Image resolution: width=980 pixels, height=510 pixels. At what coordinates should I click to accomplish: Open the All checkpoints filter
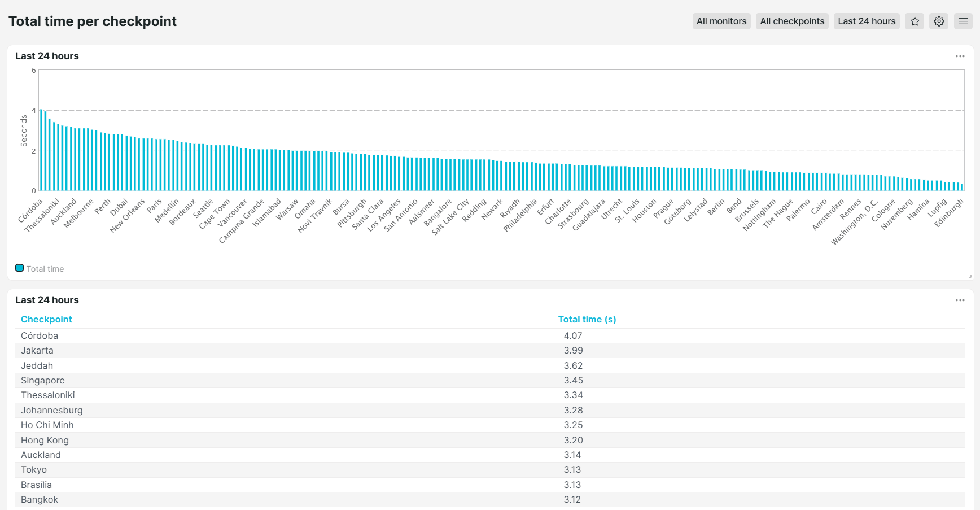[x=792, y=21]
